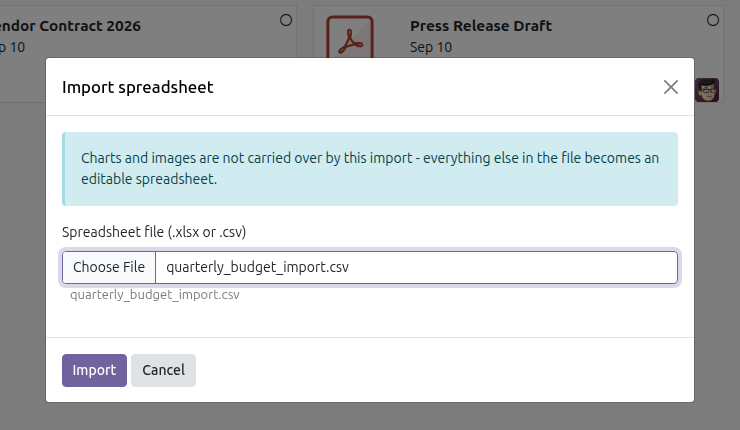This screenshot has height=430, width=740.
Task: Select the Vendor Contract 2026 radio circle
Action: pos(286,20)
